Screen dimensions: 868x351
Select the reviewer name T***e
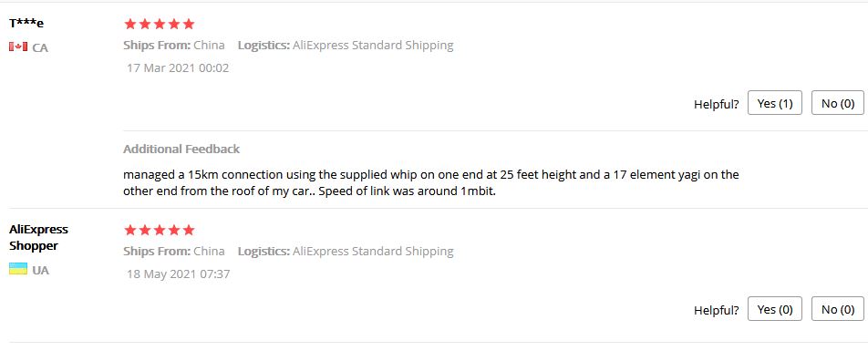[x=26, y=24]
